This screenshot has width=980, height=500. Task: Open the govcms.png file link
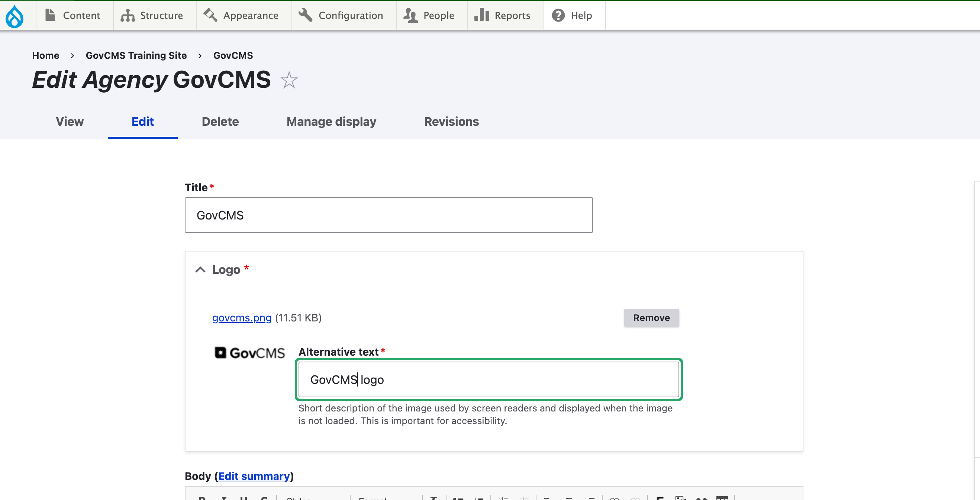click(242, 318)
